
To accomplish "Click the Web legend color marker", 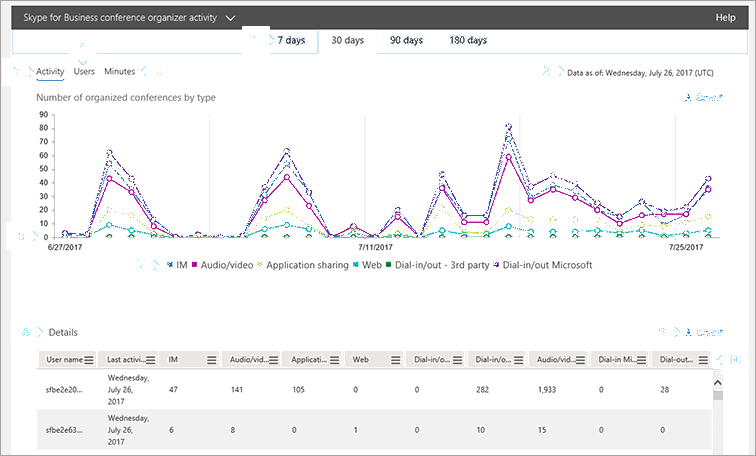I will tap(356, 265).
